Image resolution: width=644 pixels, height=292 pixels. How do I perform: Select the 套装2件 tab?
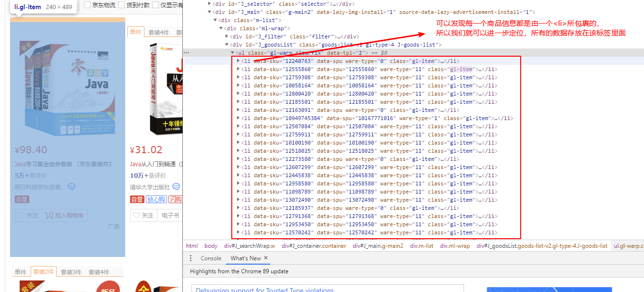tap(43, 272)
